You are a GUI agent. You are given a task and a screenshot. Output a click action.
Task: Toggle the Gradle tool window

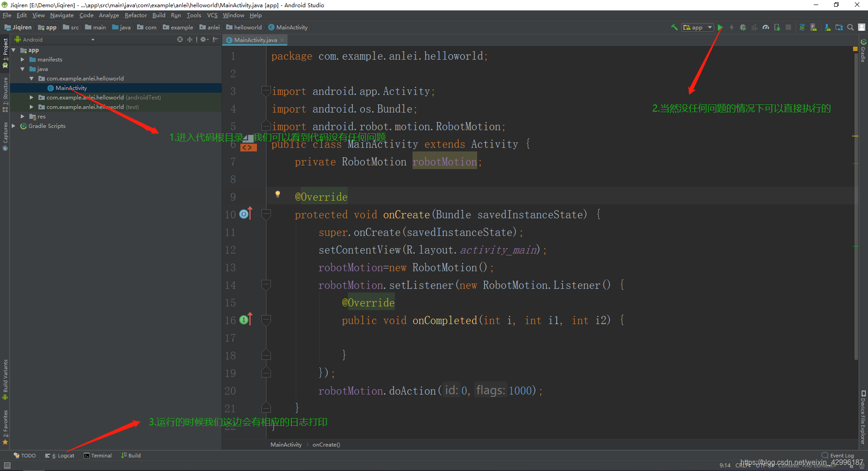pyautogui.click(x=863, y=51)
